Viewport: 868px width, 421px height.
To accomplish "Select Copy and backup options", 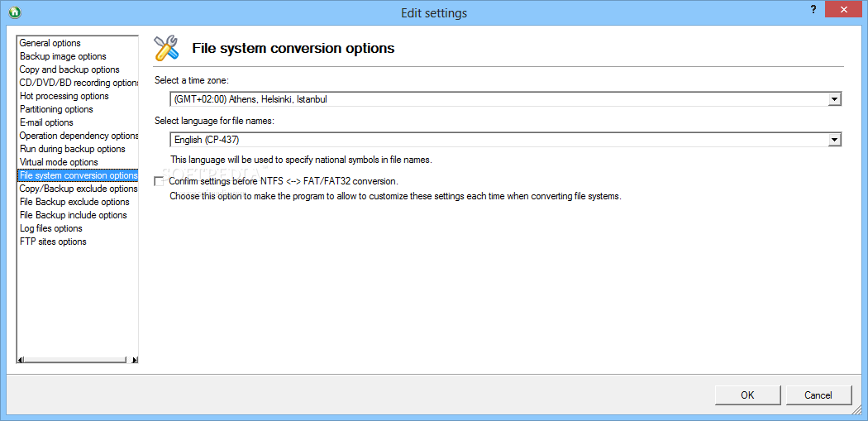I will 78,69.
